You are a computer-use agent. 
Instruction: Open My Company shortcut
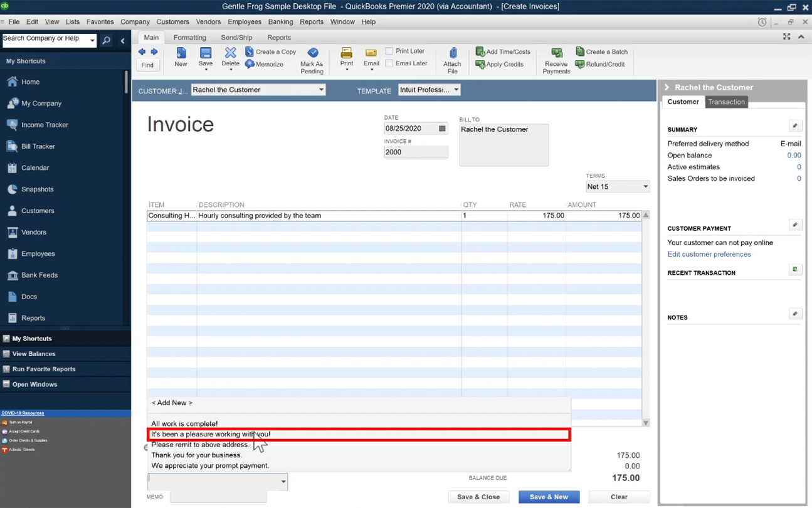pos(34,103)
